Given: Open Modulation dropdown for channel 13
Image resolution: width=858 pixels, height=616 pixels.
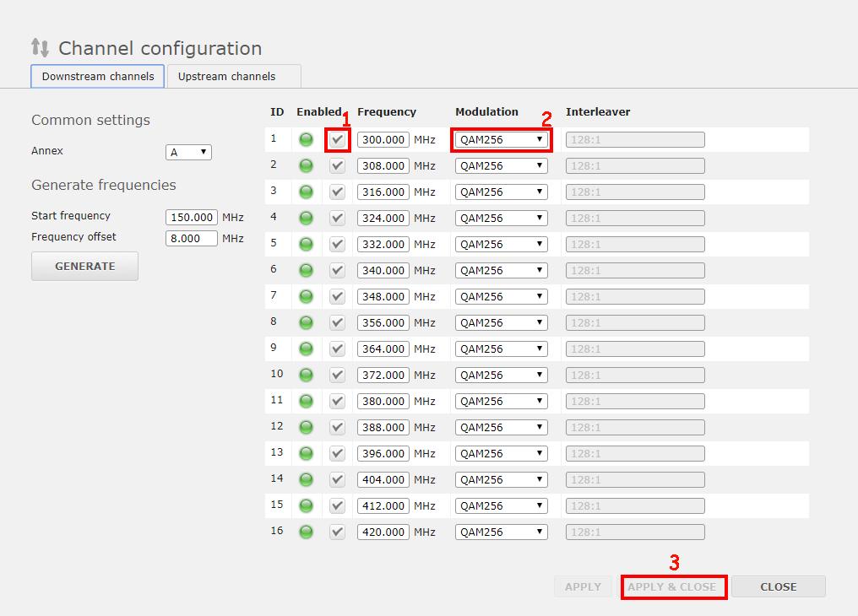Looking at the screenshot, I should click(502, 454).
